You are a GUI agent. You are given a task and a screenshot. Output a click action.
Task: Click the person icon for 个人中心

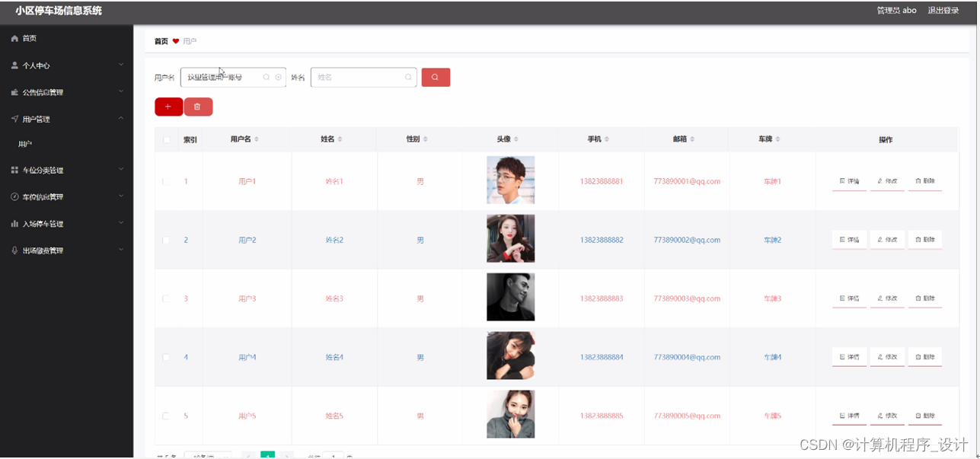[x=14, y=65]
